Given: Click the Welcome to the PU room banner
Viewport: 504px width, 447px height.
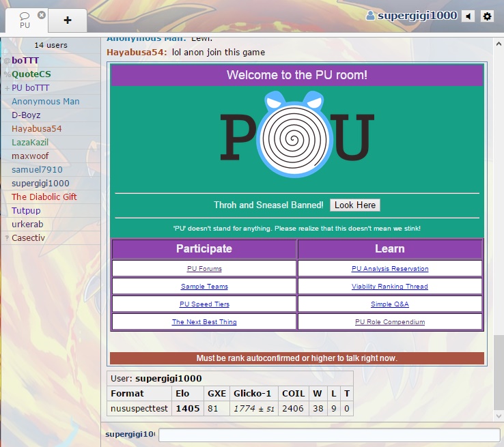Looking at the screenshot, I should [297, 75].
